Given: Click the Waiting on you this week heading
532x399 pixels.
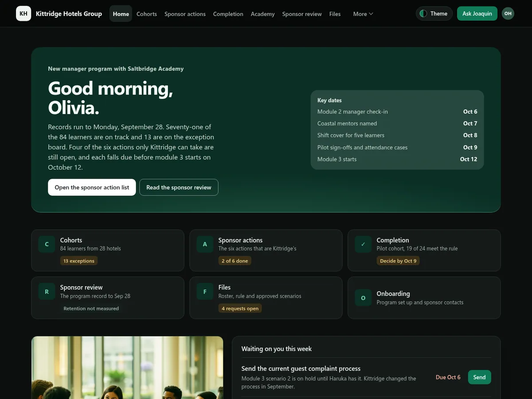Looking at the screenshot, I should 277,349.
